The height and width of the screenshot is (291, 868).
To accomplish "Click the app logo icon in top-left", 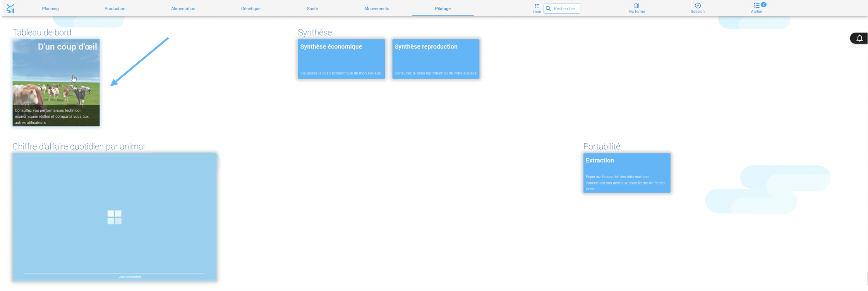I will tap(10, 9).
